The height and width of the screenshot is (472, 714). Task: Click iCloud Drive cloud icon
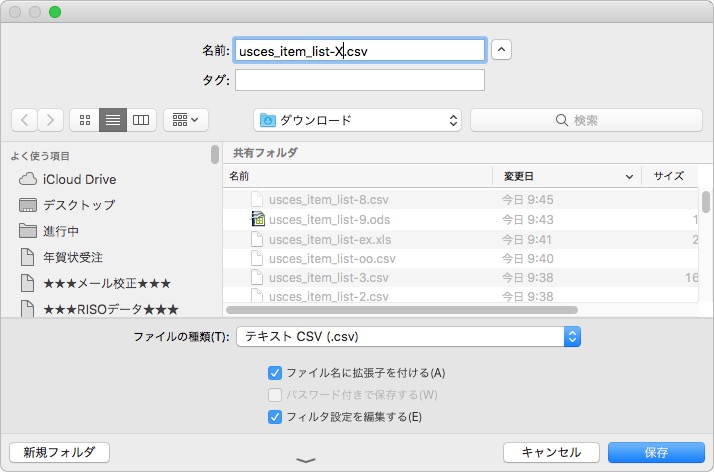[x=28, y=179]
